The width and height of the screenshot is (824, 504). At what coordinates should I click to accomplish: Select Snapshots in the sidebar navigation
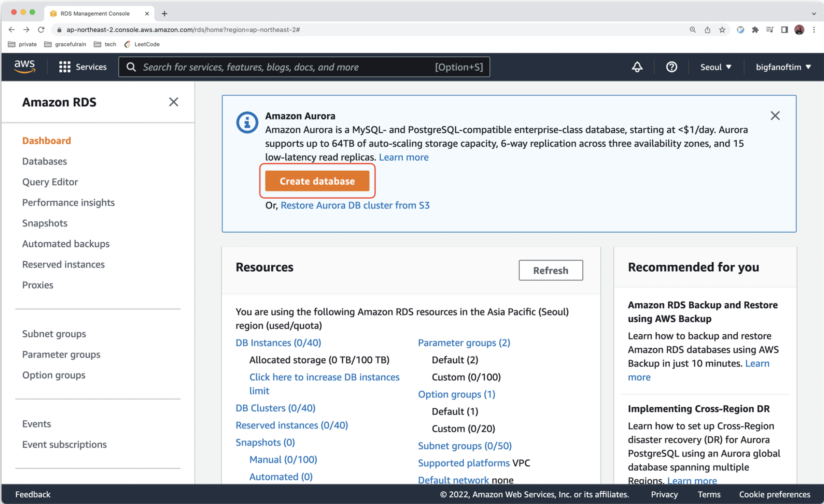(45, 223)
